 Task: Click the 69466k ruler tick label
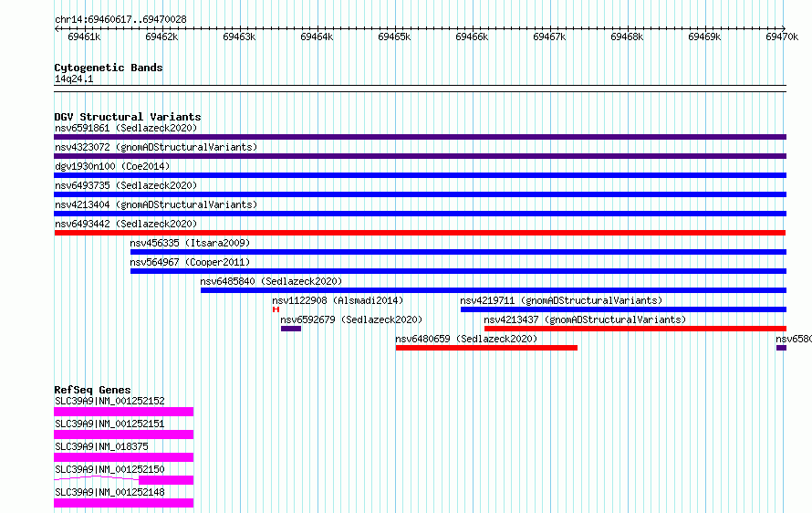pos(472,37)
